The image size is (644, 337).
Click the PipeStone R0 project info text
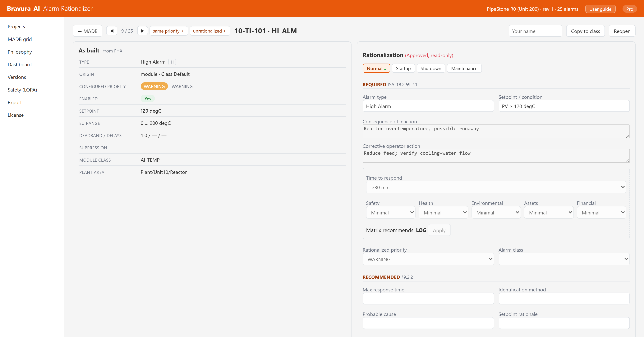532,9
